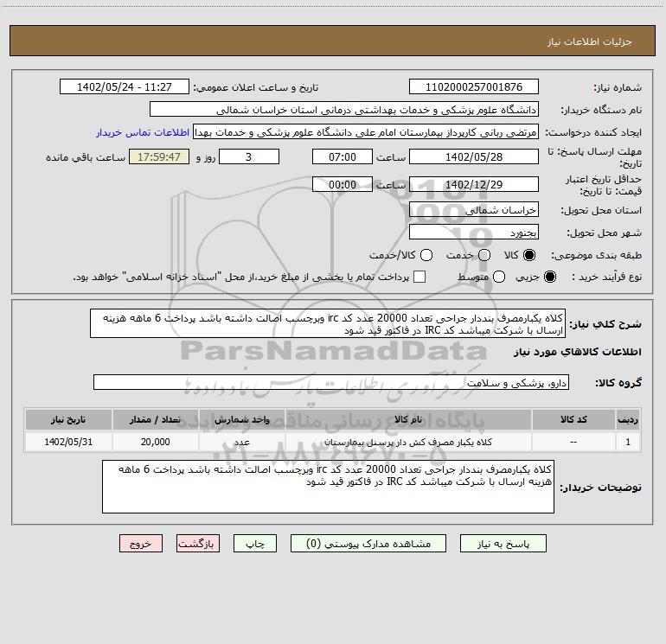Viewport: 666px width, 644px height.
Task: Open the اطلاعات تماس خریدار link
Action: [143, 132]
